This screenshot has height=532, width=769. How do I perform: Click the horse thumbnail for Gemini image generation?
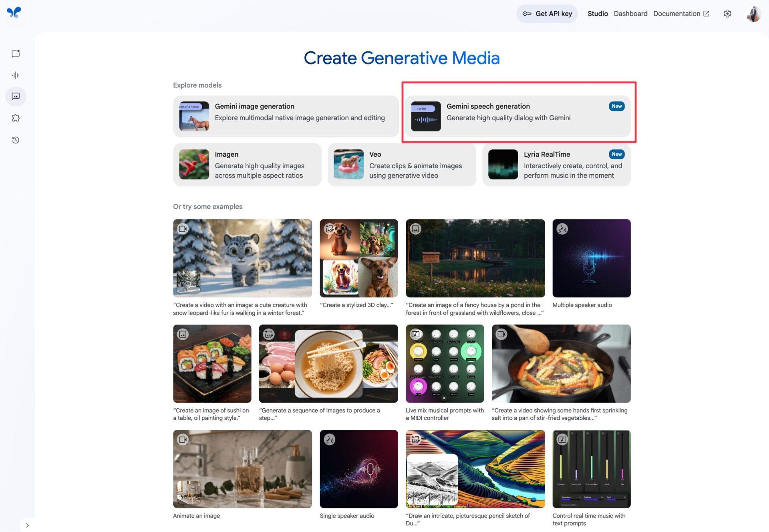click(x=194, y=116)
